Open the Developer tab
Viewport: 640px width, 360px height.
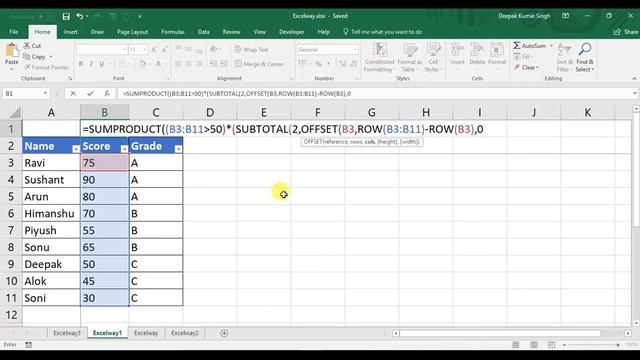pyautogui.click(x=291, y=32)
